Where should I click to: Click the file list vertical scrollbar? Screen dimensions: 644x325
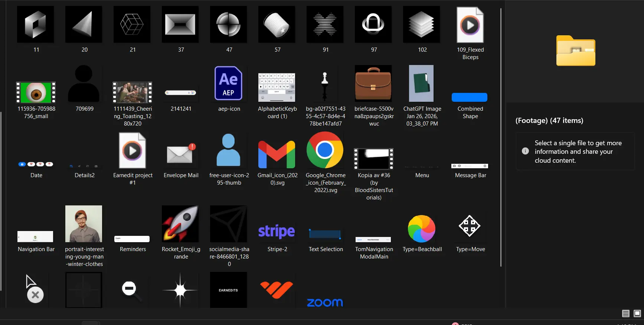(x=501, y=137)
